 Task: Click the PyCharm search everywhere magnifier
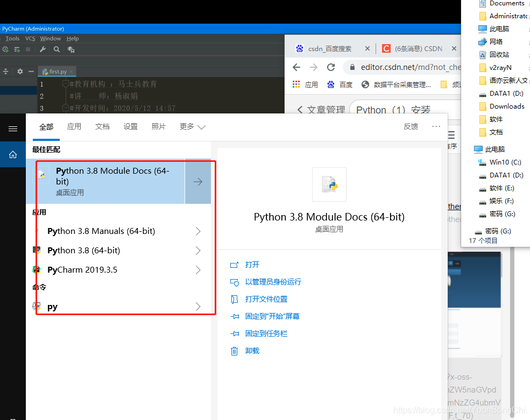pyautogui.click(x=57, y=49)
